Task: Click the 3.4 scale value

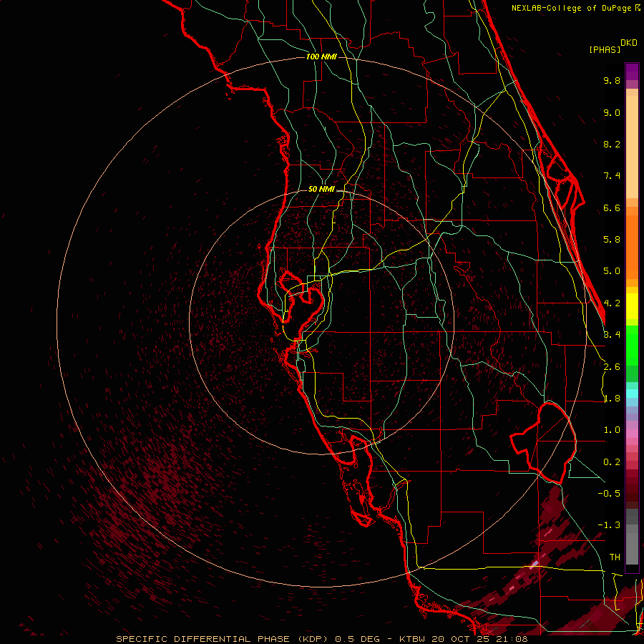Action: (612, 335)
